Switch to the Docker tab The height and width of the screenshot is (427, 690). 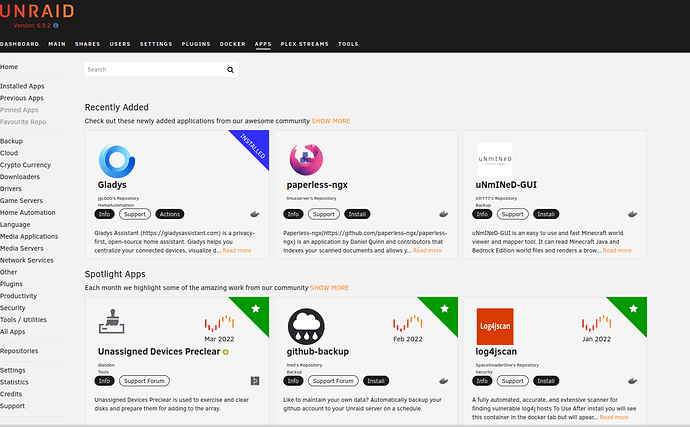232,44
